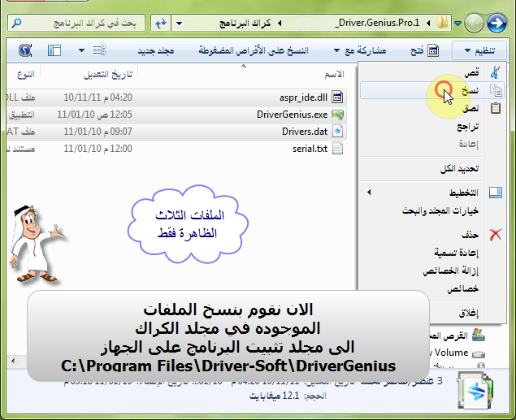Open خيارات المجلد والبحث folder options

pos(432,210)
